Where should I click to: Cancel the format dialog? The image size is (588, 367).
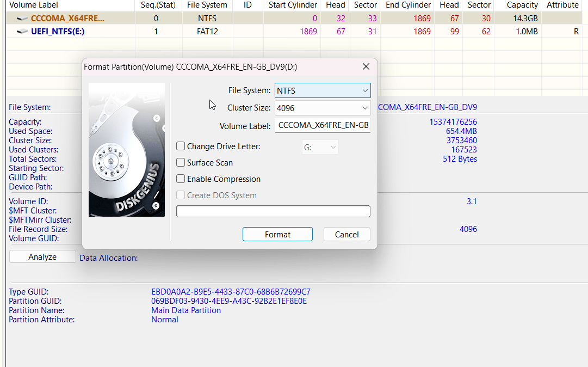coord(347,235)
